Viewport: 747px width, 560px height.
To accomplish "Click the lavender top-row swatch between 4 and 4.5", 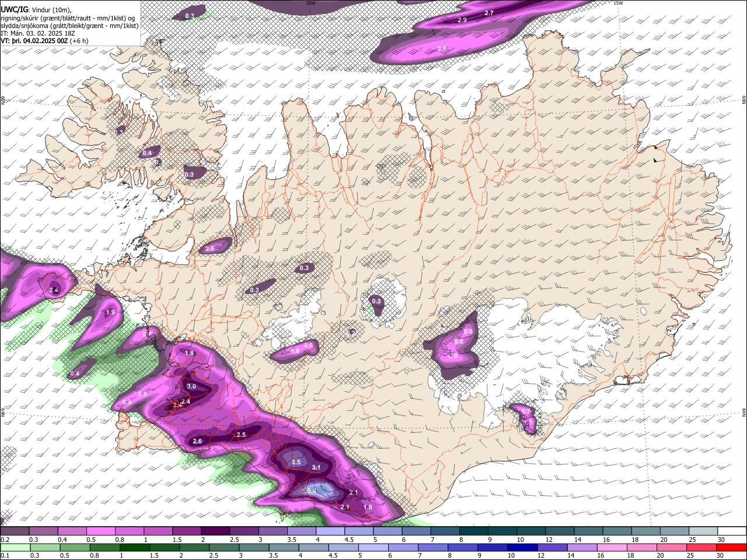I will coord(329,531).
